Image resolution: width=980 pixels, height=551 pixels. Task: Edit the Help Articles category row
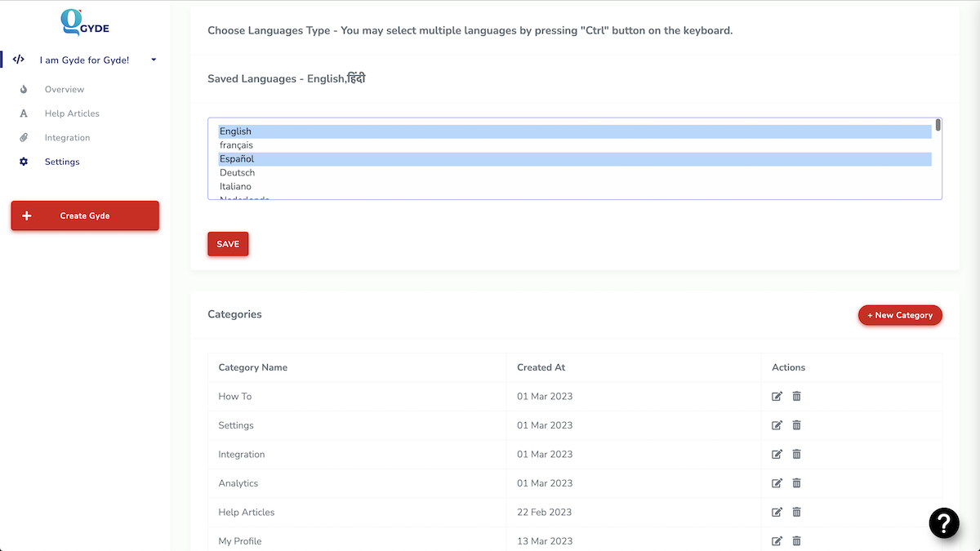tap(777, 513)
